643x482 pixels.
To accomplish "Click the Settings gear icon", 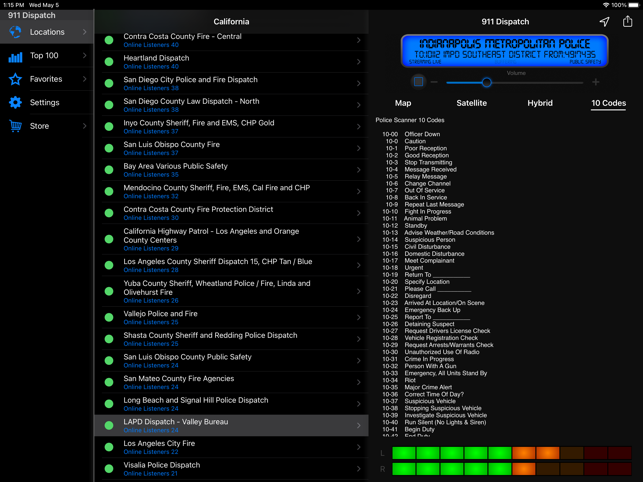I will [x=15, y=103].
